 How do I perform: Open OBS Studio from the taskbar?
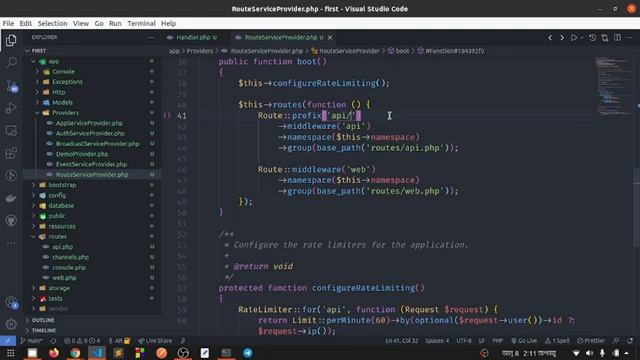tap(183, 353)
